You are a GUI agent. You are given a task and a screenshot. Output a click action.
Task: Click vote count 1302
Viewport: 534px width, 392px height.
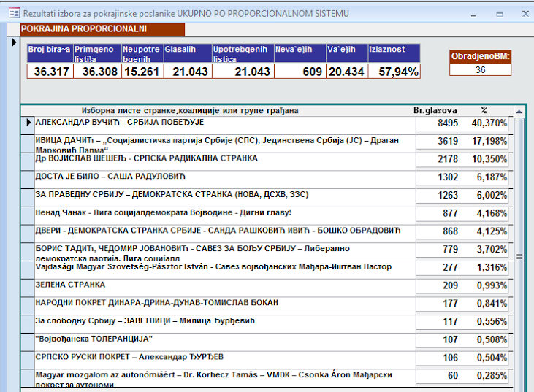438,177
